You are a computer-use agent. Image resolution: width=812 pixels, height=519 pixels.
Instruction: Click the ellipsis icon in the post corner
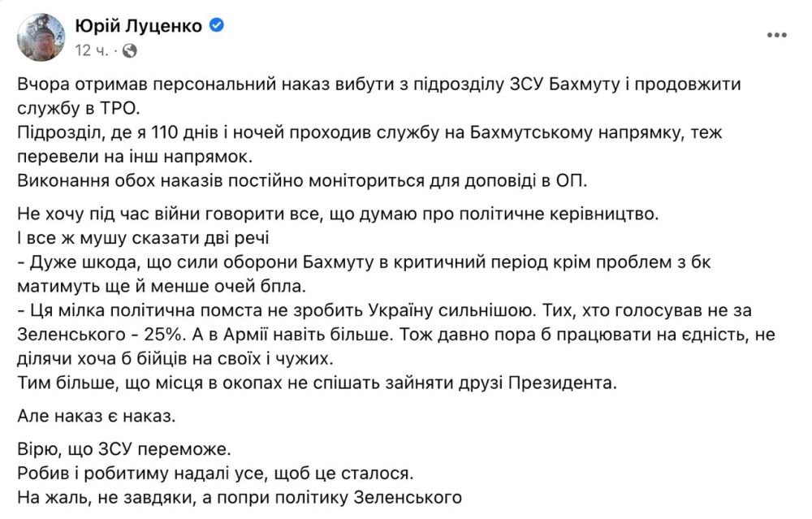point(778,33)
